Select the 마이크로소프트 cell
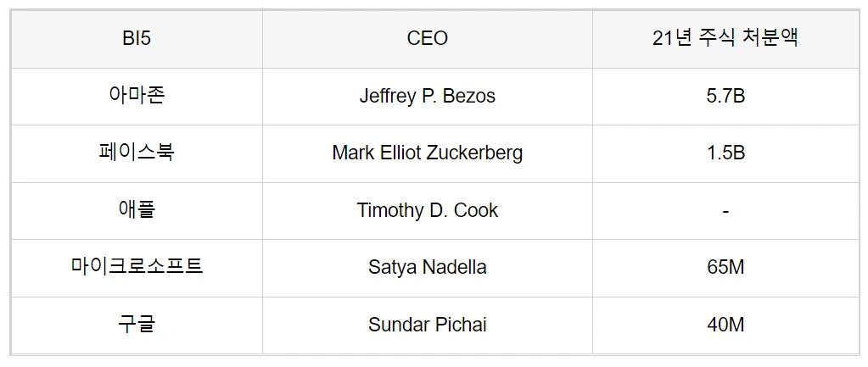The image size is (868, 367). pyautogui.click(x=137, y=267)
